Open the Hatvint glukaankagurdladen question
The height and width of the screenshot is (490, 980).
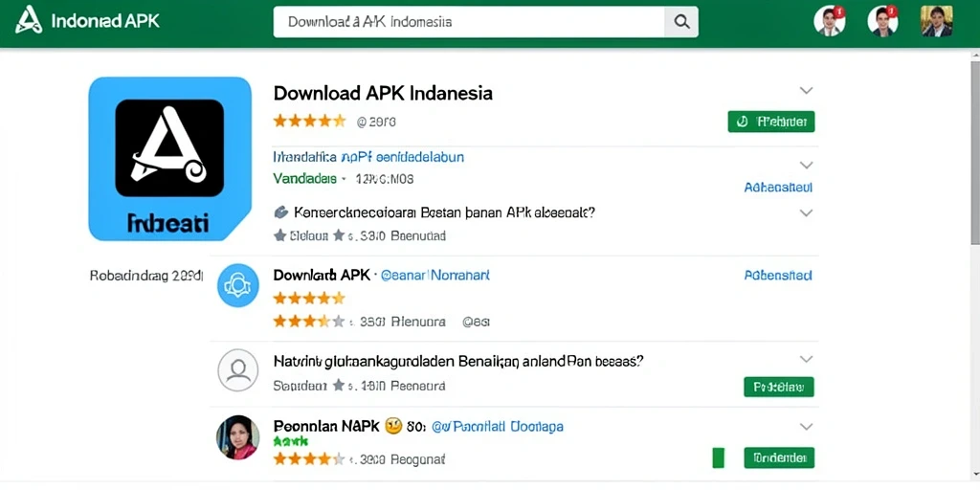tap(458, 361)
